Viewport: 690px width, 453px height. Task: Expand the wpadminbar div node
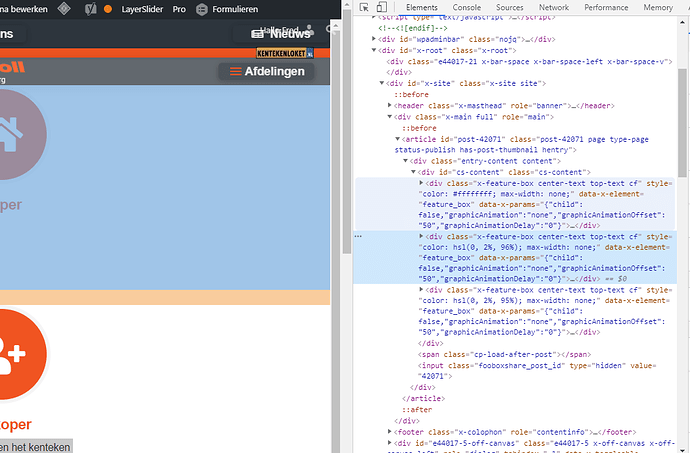374,39
